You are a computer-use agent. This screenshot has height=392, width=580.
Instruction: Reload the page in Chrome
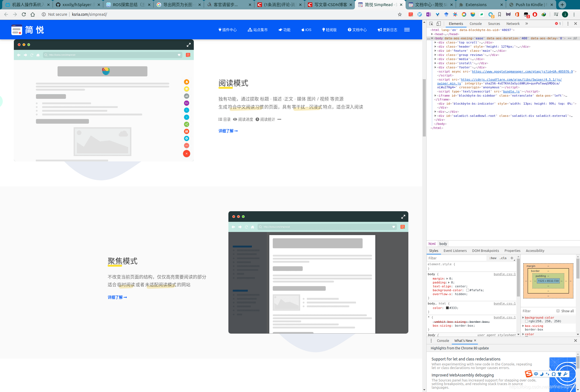[24, 14]
